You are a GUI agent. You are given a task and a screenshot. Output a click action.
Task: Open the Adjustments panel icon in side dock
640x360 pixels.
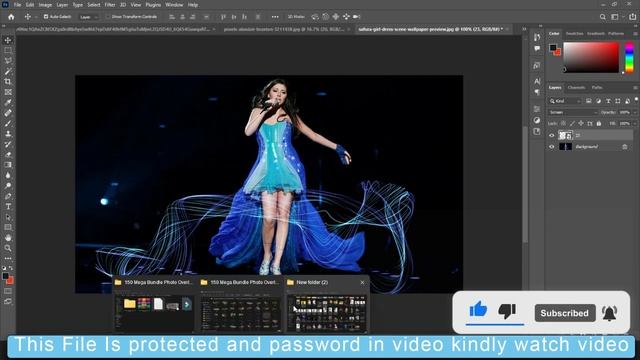tap(537, 120)
